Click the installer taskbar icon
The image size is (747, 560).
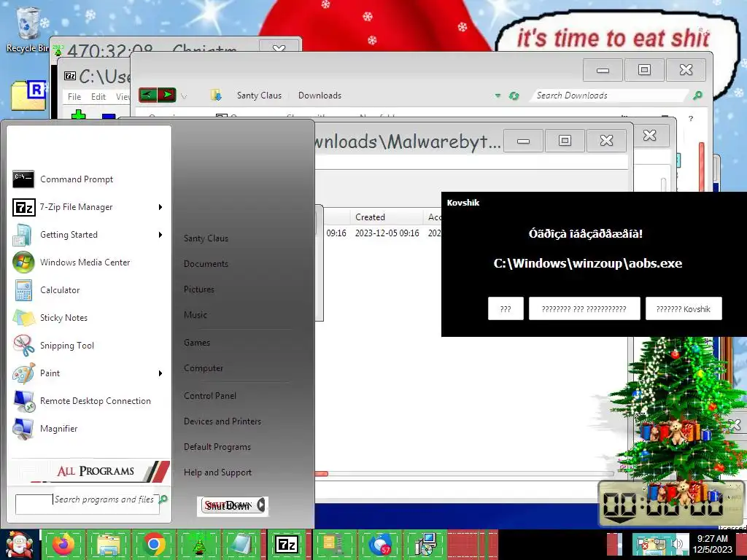coord(425,544)
